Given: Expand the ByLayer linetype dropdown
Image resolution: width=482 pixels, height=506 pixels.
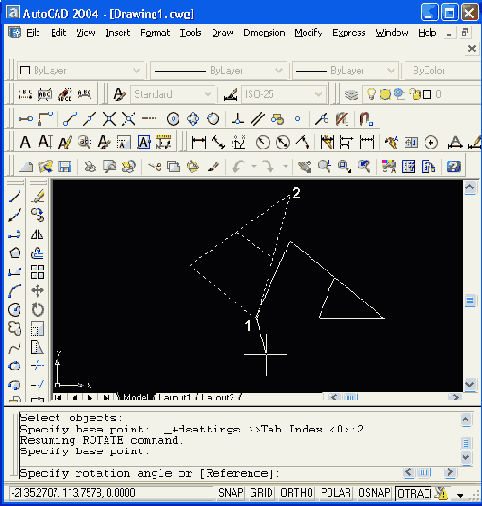Looking at the screenshot, I should pyautogui.click(x=219, y=70).
